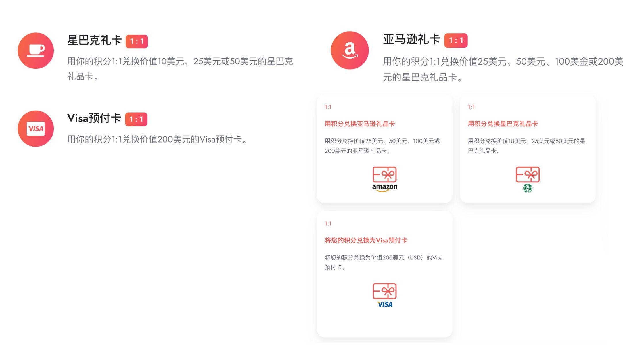Select the 星巴克礼卡 heading
Viewport: 644px width, 362px height.
95,40
